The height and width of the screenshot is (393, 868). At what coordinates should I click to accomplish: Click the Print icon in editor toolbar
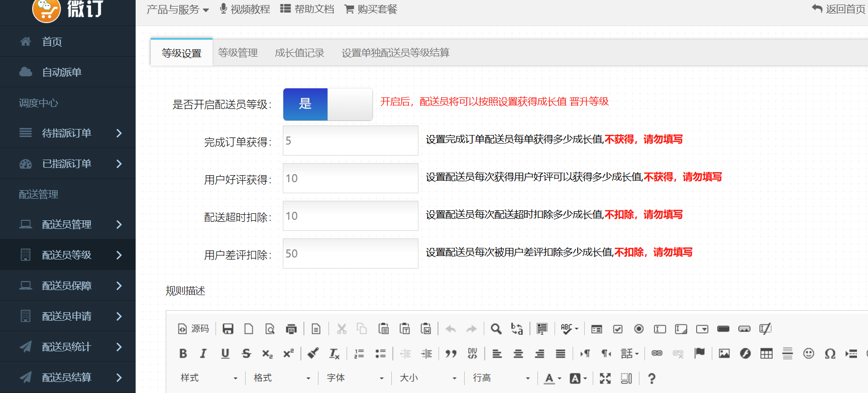[291, 329]
